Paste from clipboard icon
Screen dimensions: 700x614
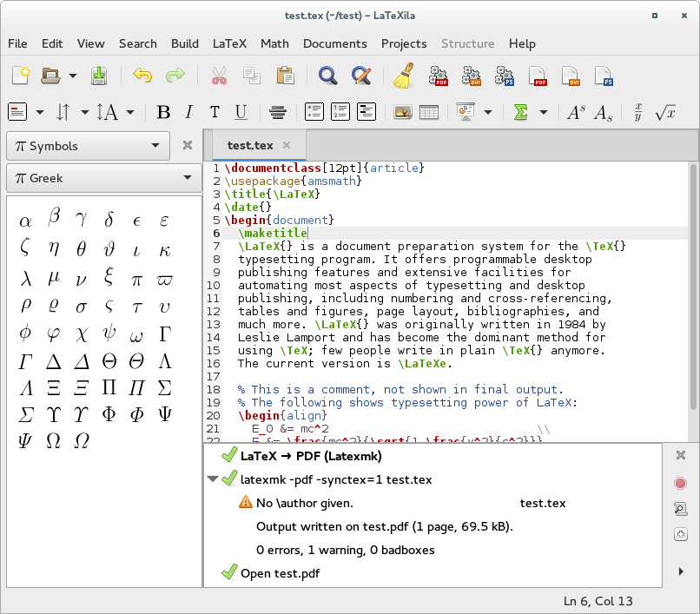(285, 76)
